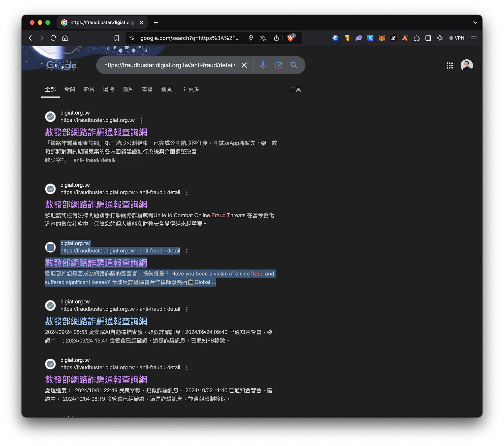Open the browser hamburger menu
The width and height of the screenshot is (504, 446).
click(x=474, y=38)
